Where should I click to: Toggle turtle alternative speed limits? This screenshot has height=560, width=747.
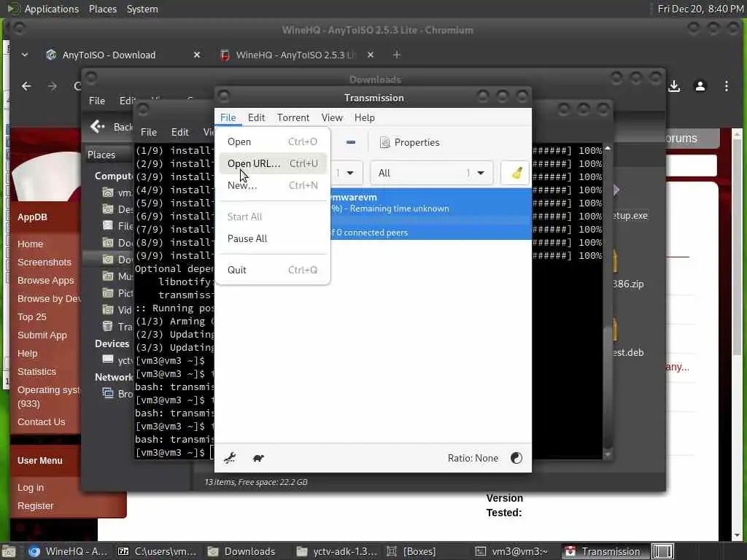click(258, 458)
